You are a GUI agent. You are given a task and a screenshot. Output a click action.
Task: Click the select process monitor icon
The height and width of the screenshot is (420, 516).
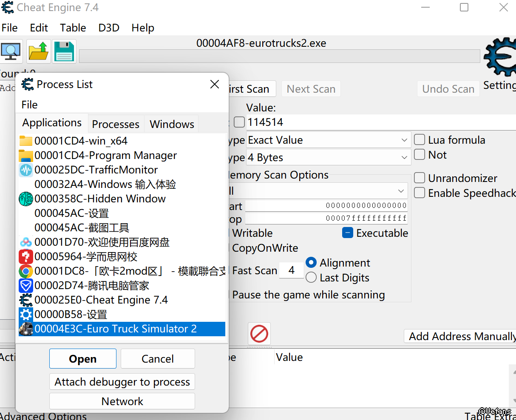(x=11, y=51)
